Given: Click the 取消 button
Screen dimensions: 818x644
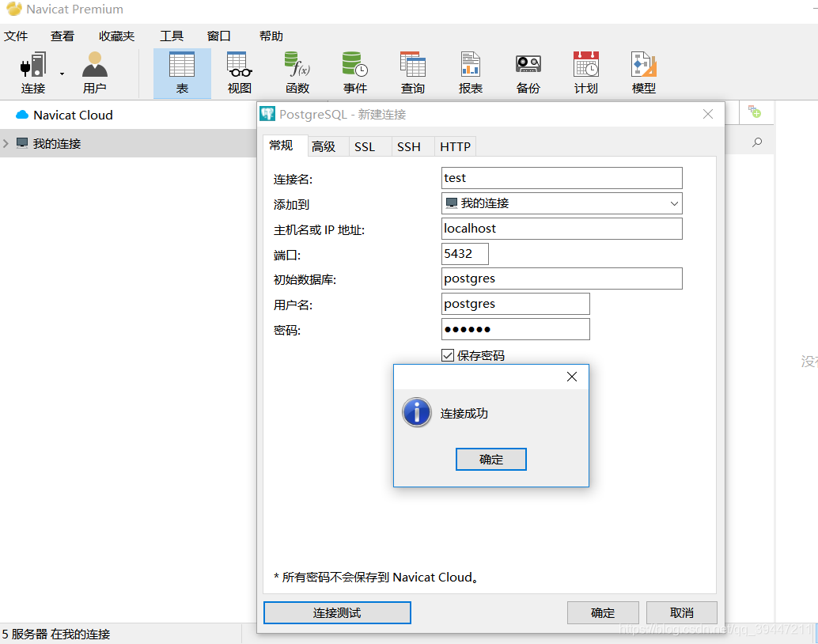Looking at the screenshot, I should pyautogui.click(x=682, y=612).
